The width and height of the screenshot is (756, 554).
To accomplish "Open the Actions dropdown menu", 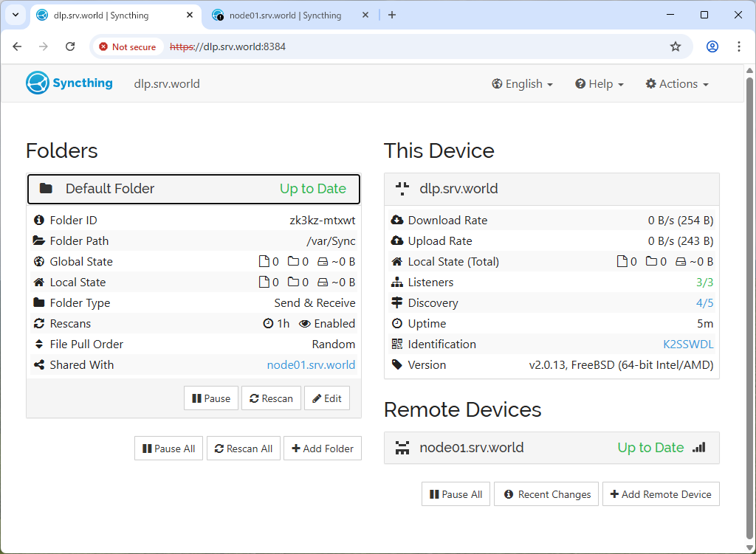I will (676, 84).
